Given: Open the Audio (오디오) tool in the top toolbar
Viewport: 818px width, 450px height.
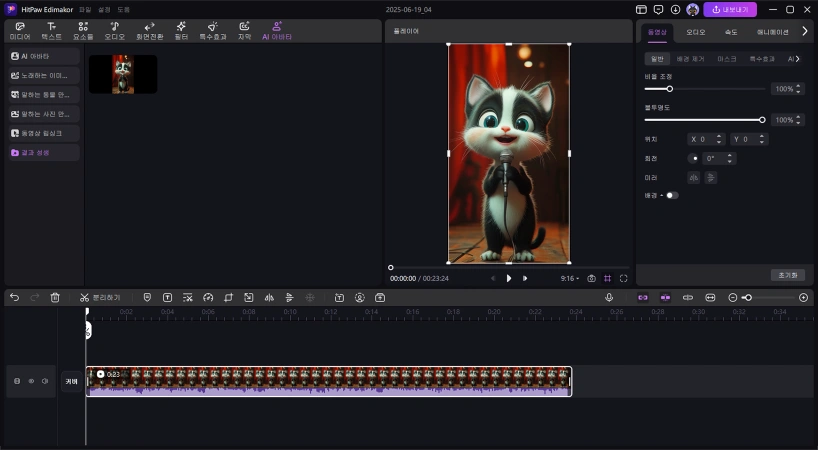Looking at the screenshot, I should tap(115, 31).
